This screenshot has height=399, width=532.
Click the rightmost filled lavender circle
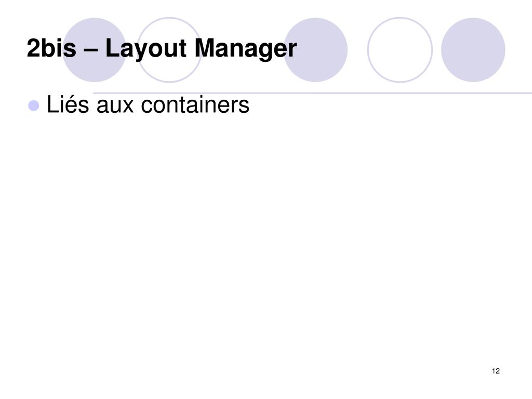tap(473, 50)
